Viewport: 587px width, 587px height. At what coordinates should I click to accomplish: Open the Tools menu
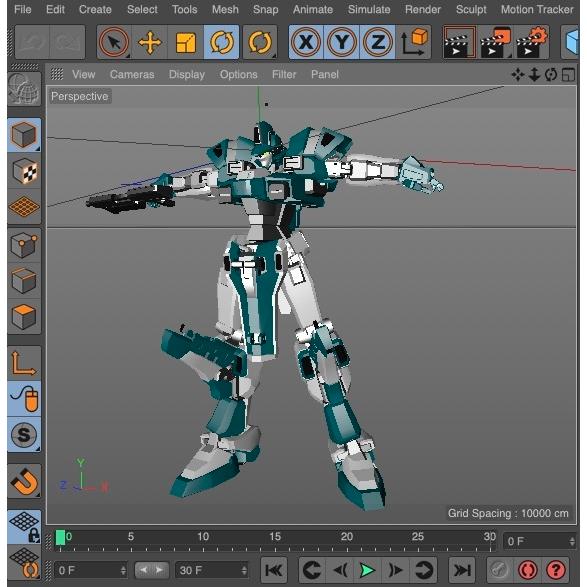(x=185, y=9)
